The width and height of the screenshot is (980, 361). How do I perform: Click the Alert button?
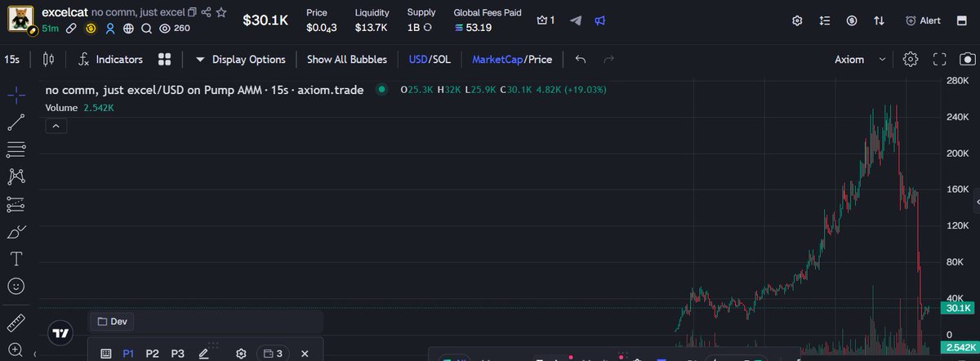click(923, 20)
